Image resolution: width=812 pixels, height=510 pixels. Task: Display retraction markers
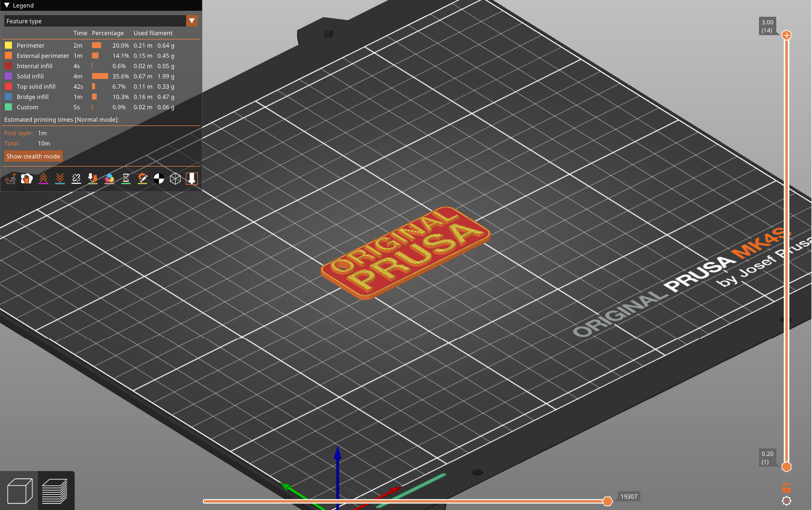(x=43, y=178)
